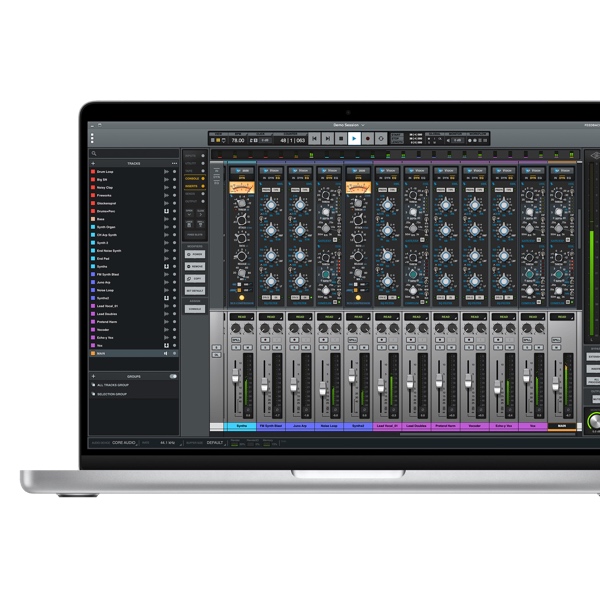Toggle the Groups enable switch
The width and height of the screenshot is (600, 600).
tap(173, 377)
